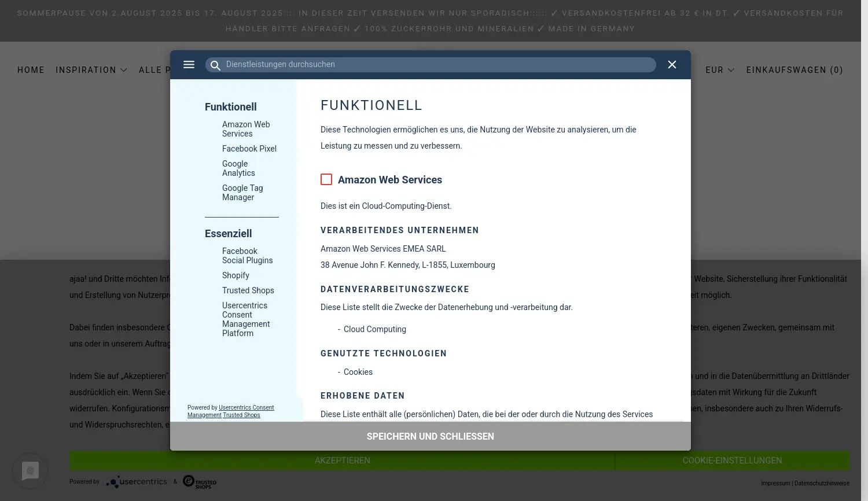Open the Datenschutzhinweise link
This screenshot has width=868, height=501.
pyautogui.click(x=822, y=484)
